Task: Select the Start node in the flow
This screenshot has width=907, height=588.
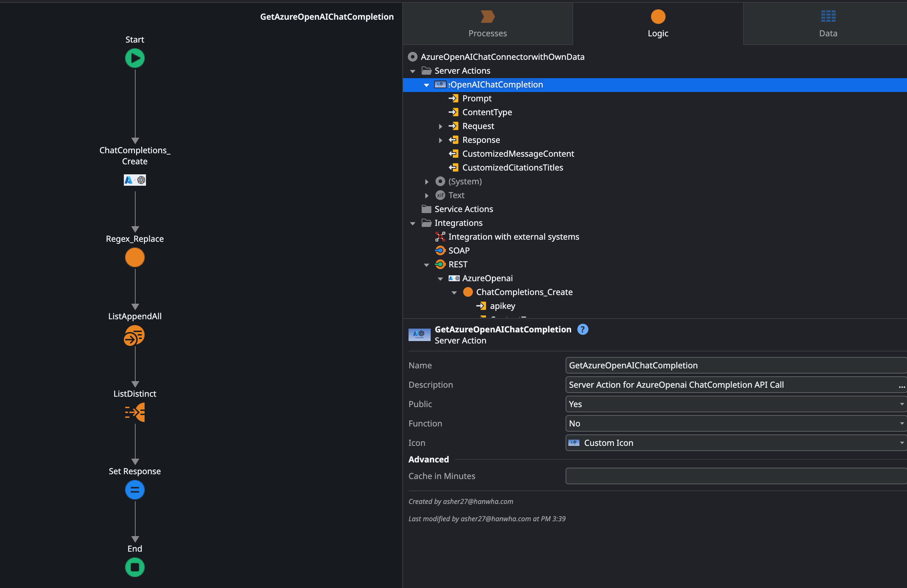Action: (x=135, y=58)
